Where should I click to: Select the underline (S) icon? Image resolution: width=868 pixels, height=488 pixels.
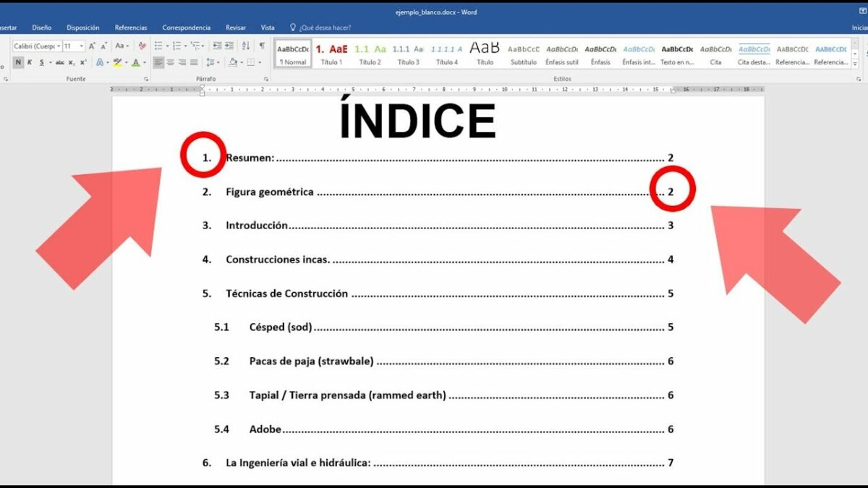[x=41, y=61]
